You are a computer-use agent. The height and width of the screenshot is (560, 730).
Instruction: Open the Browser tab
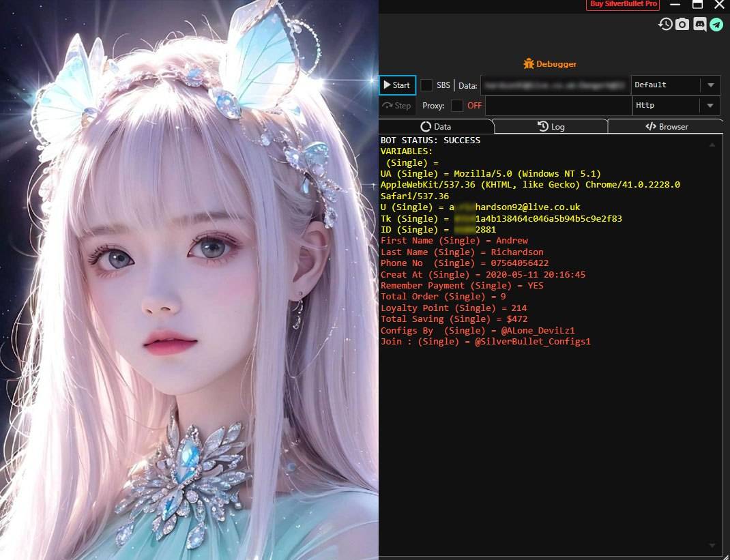(x=667, y=127)
